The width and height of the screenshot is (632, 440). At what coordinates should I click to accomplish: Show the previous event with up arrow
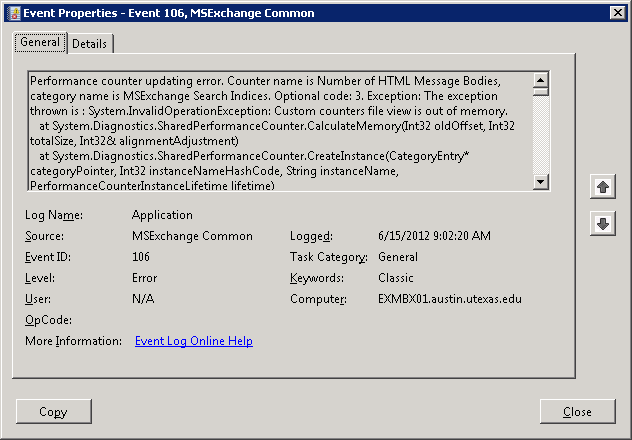coord(602,187)
